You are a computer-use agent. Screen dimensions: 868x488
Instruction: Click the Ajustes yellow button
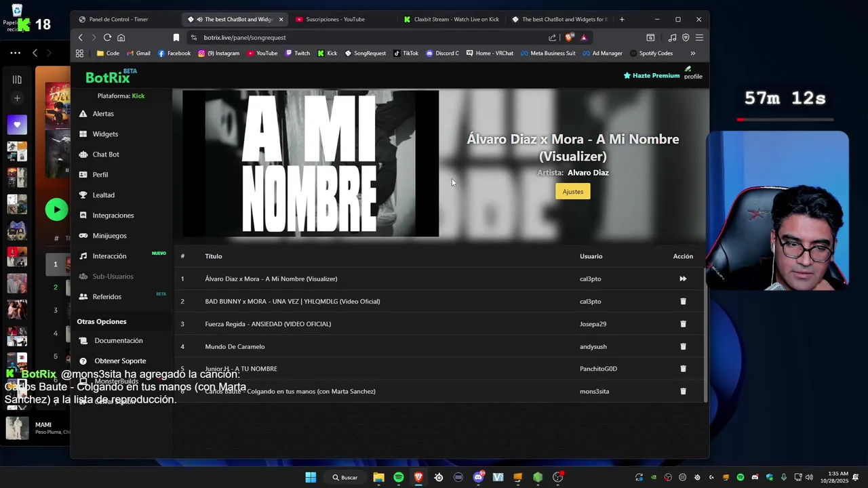(x=573, y=192)
